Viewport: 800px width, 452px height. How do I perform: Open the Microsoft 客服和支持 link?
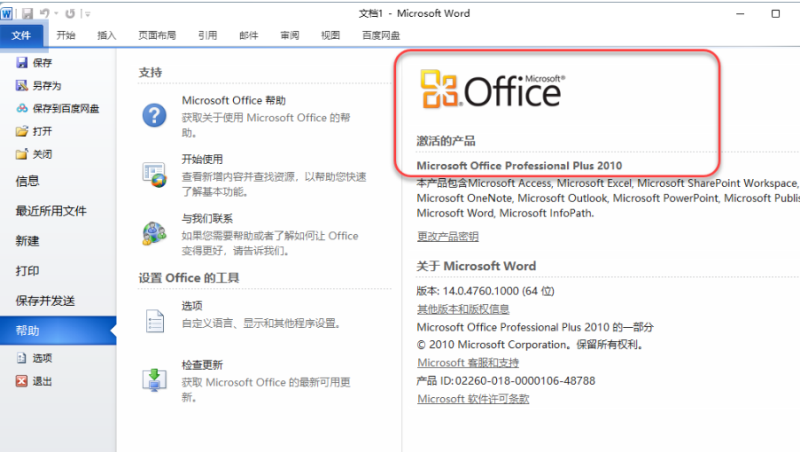coord(468,363)
